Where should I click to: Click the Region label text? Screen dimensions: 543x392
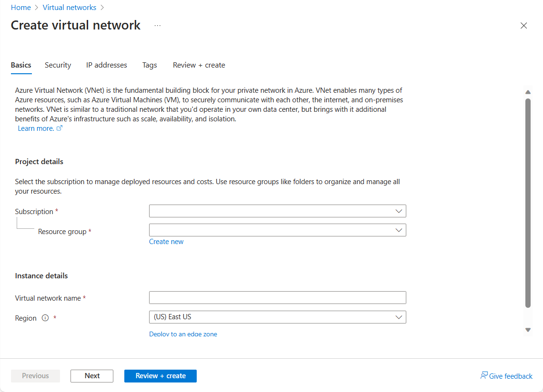click(26, 318)
